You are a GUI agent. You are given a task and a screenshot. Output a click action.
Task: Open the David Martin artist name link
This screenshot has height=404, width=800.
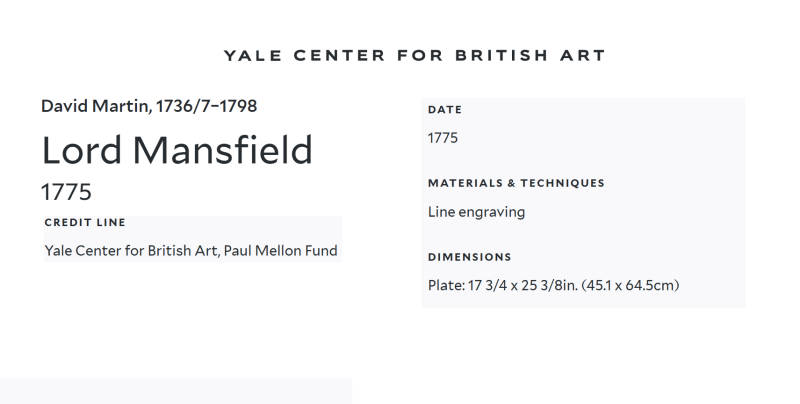coord(95,106)
